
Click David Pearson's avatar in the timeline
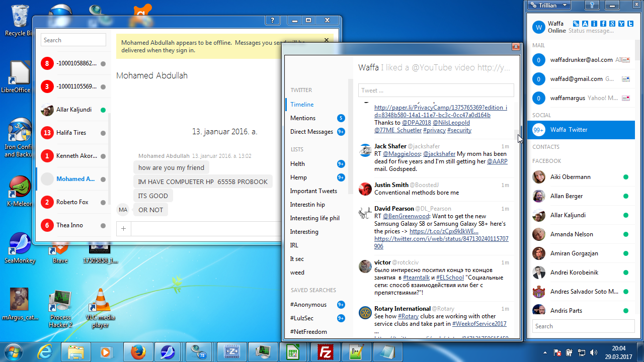(x=365, y=213)
